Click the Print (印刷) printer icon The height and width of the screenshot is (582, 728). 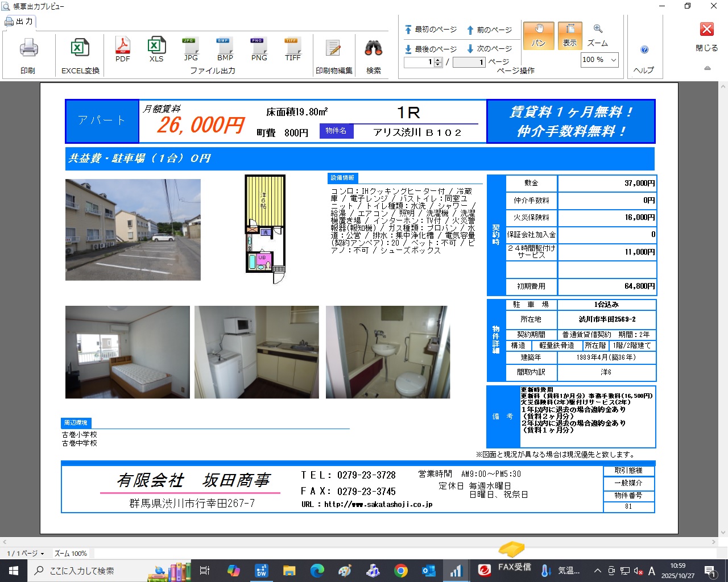coord(28,49)
